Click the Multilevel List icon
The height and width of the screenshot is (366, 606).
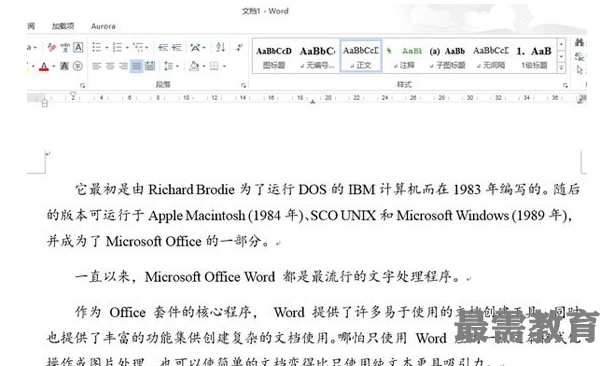138,48
